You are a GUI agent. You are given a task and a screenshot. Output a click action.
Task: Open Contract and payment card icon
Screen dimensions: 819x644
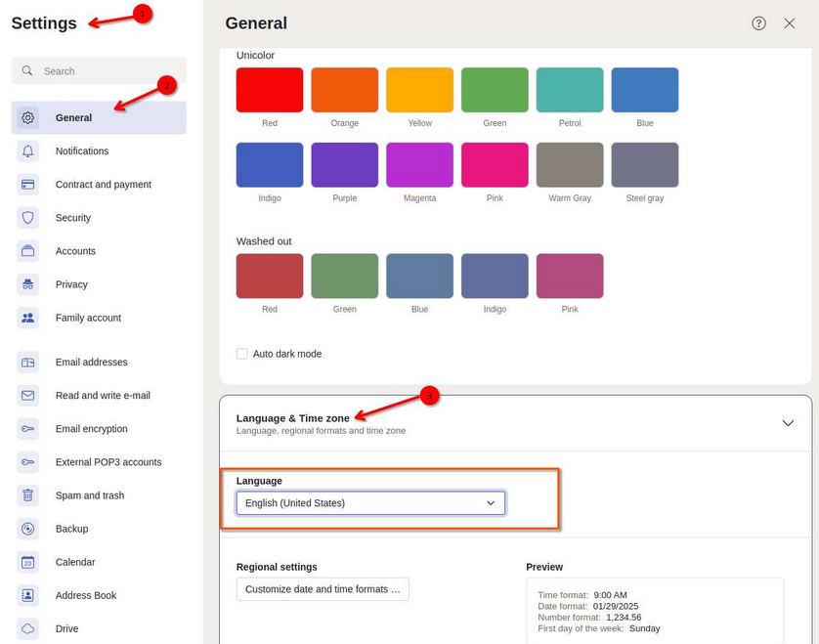pos(28,185)
